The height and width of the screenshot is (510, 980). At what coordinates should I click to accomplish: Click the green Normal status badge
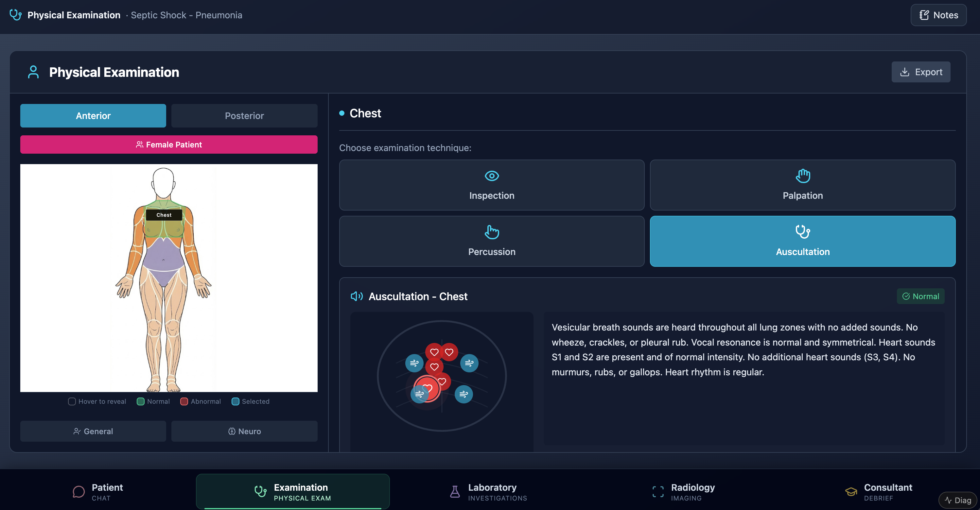921,296
